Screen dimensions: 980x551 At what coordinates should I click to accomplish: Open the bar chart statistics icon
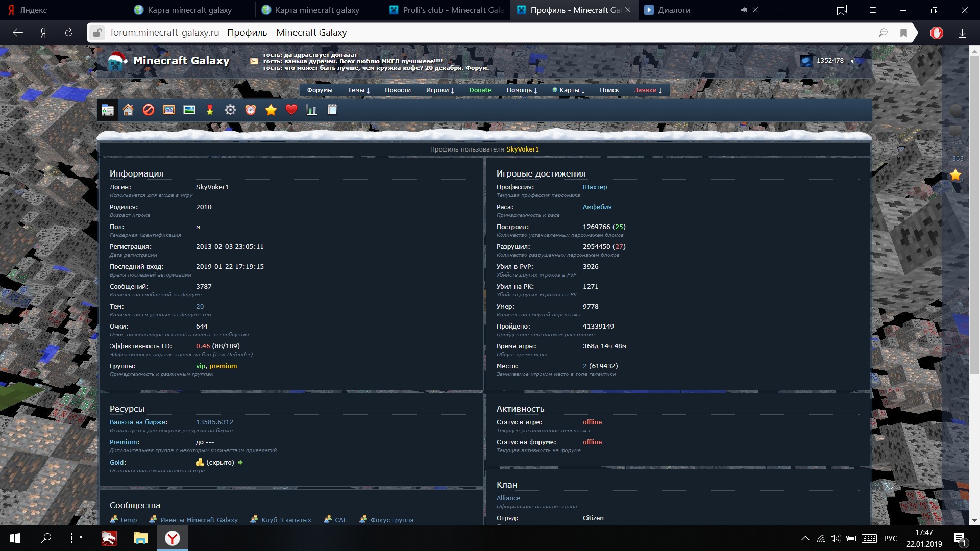click(x=312, y=110)
